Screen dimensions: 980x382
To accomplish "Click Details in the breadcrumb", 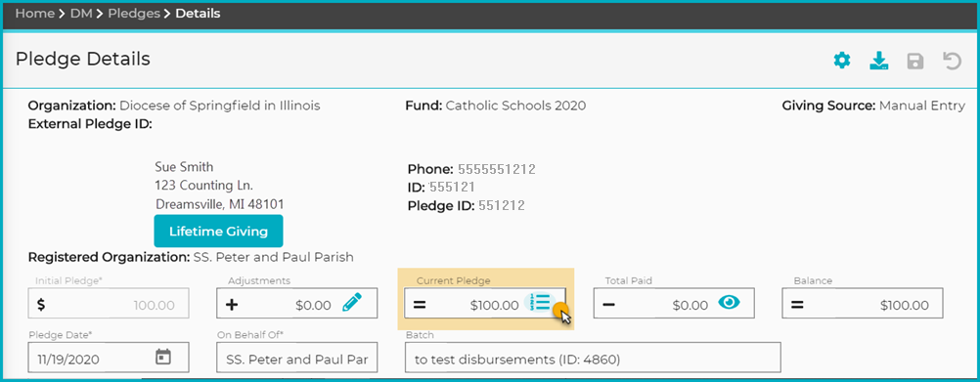I will (x=198, y=13).
